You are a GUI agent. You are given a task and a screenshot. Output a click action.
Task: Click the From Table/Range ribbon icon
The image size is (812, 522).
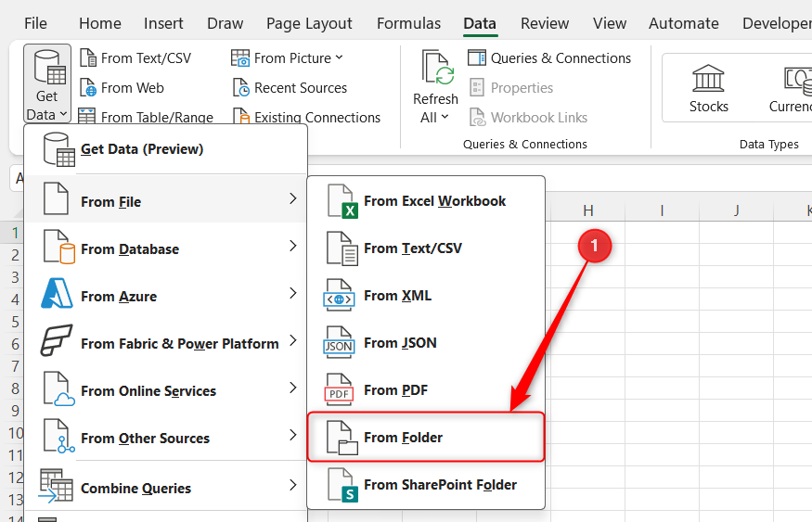(x=86, y=117)
